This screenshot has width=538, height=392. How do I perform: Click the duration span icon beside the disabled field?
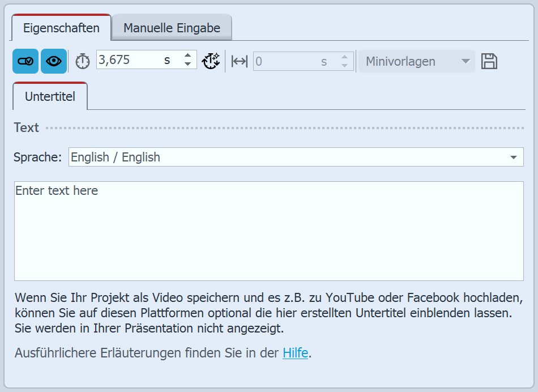click(x=238, y=61)
